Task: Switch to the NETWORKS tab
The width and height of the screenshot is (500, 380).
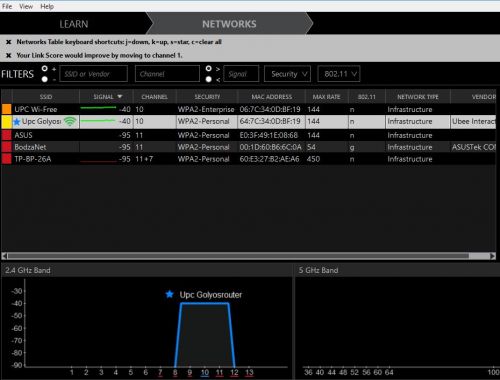Action: [x=229, y=24]
